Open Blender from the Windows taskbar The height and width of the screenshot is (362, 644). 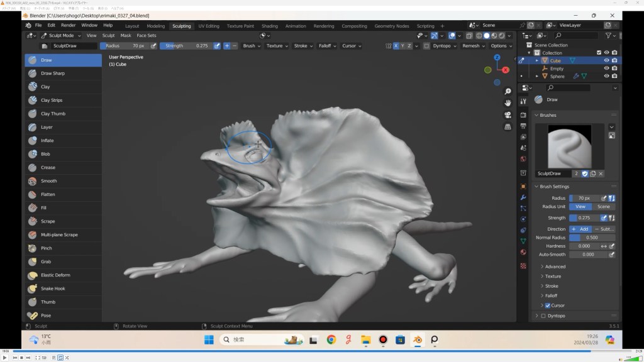[416, 340]
